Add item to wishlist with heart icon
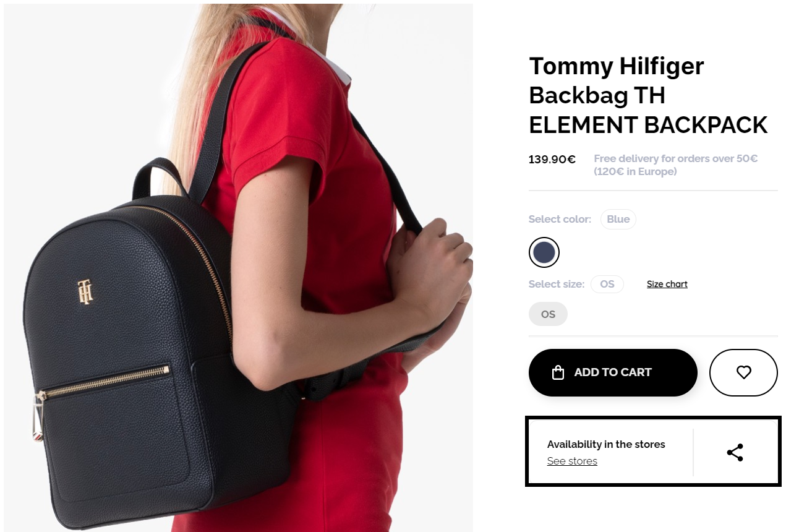The height and width of the screenshot is (532, 786). [x=743, y=372]
